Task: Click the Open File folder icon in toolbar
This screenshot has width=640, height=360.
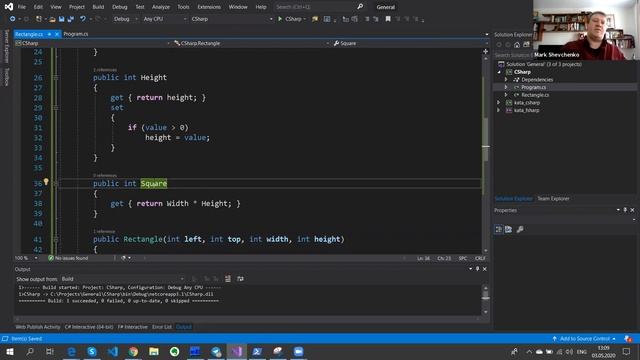Action: point(52,19)
